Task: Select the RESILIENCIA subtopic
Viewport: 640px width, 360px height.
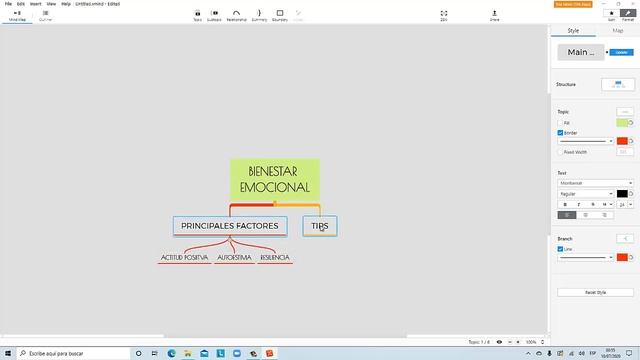Action: tap(275, 258)
